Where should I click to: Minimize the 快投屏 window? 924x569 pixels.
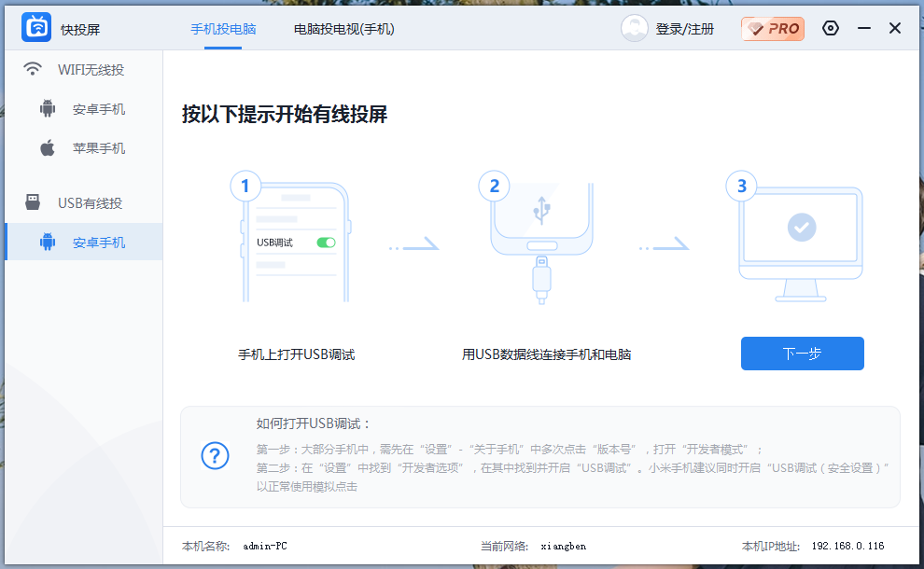864,28
